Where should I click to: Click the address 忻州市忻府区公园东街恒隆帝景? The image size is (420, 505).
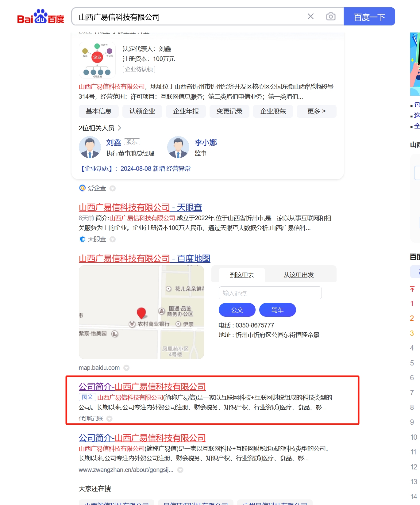click(x=277, y=335)
